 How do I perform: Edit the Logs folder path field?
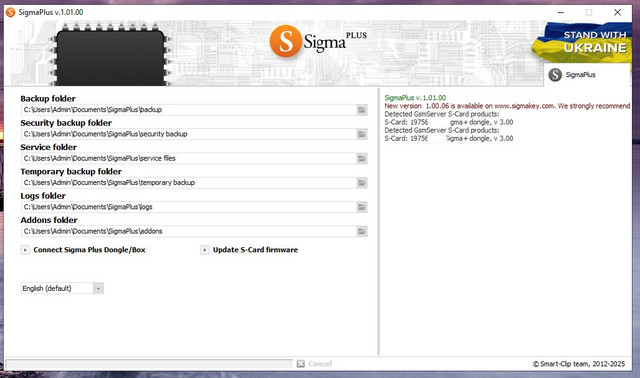(x=189, y=207)
